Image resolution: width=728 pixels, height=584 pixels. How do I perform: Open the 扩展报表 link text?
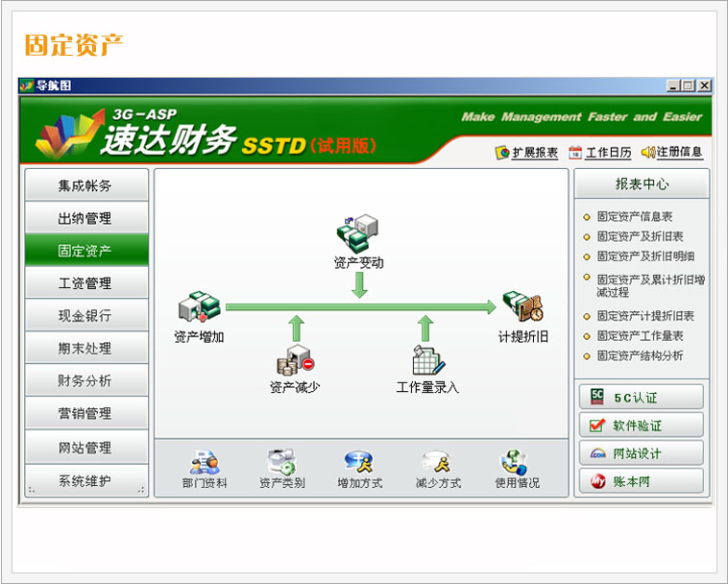535,153
